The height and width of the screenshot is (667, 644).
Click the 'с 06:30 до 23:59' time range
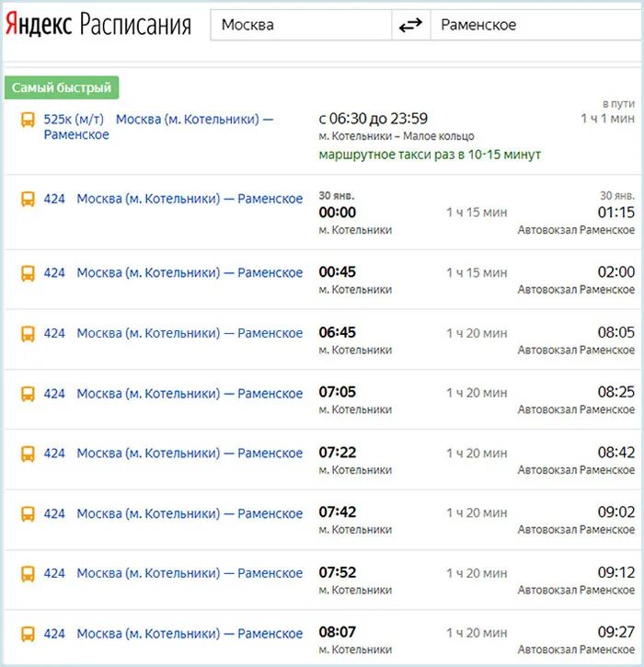(x=373, y=119)
